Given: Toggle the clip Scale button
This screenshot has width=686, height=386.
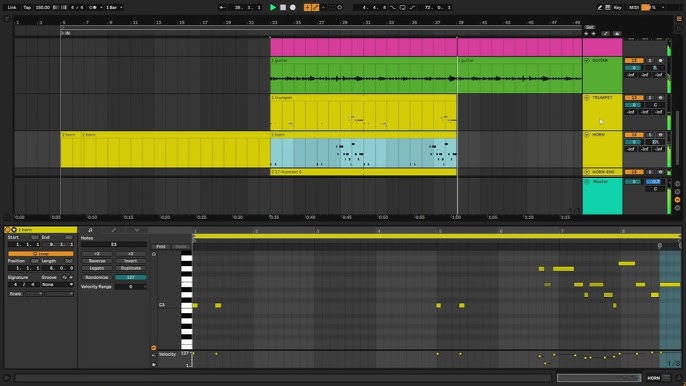Looking at the screenshot, I should [15, 294].
